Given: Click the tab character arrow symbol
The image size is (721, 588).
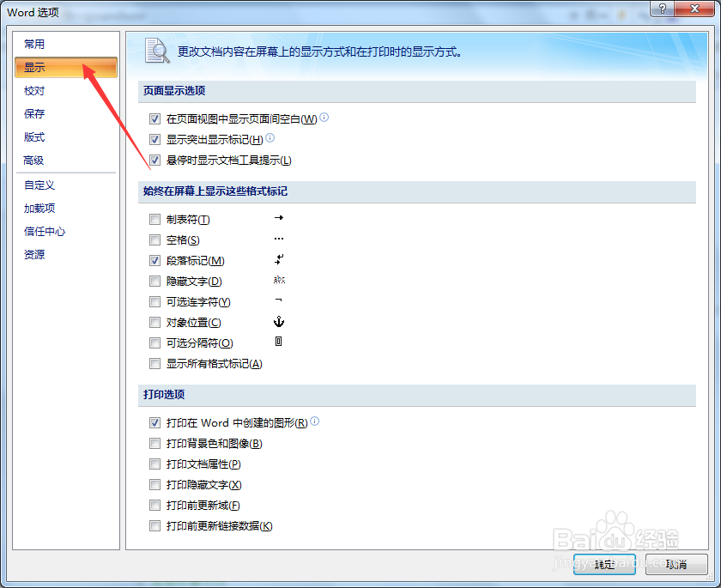Looking at the screenshot, I should (x=279, y=218).
